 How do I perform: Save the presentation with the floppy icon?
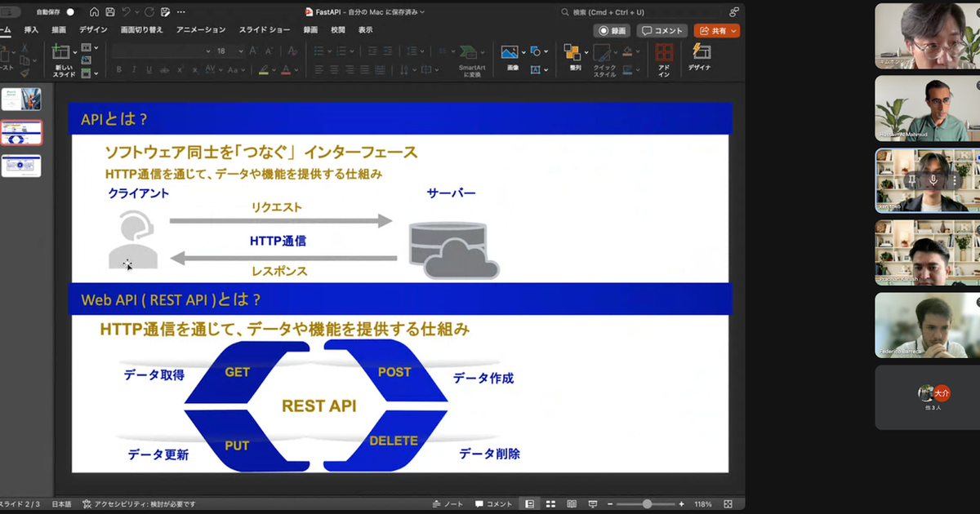[x=110, y=12]
